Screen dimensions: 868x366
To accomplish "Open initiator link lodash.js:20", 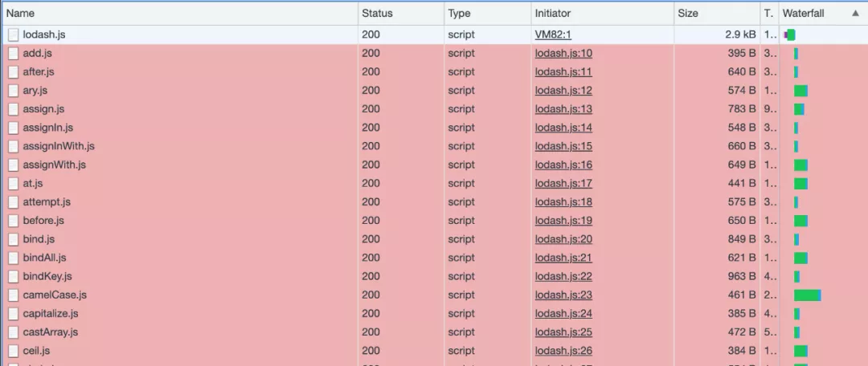I will click(563, 239).
